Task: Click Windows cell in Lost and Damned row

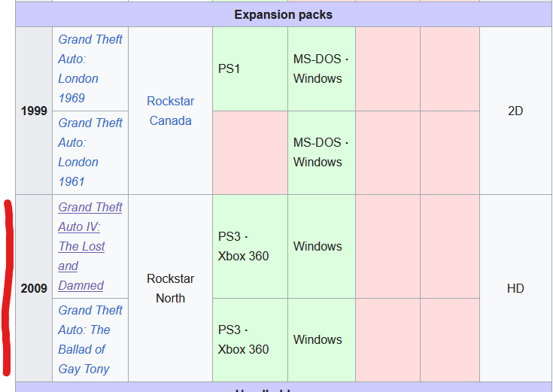Action: (322, 246)
